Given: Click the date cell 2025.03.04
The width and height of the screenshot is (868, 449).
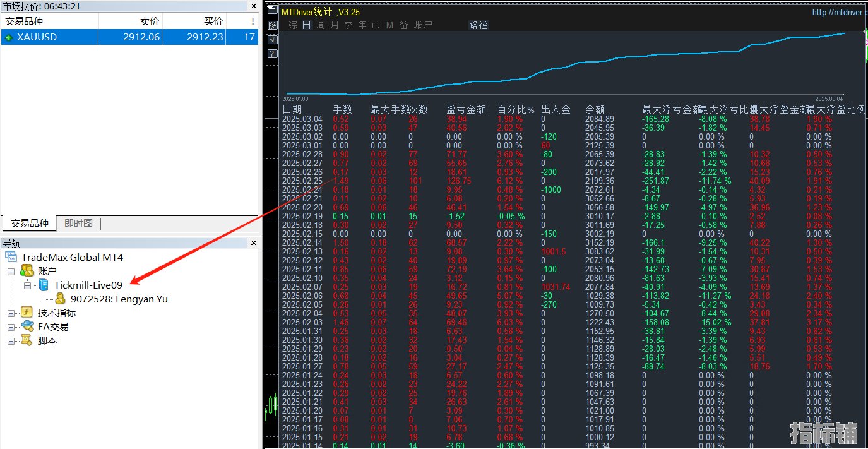Looking at the screenshot, I should [302, 119].
